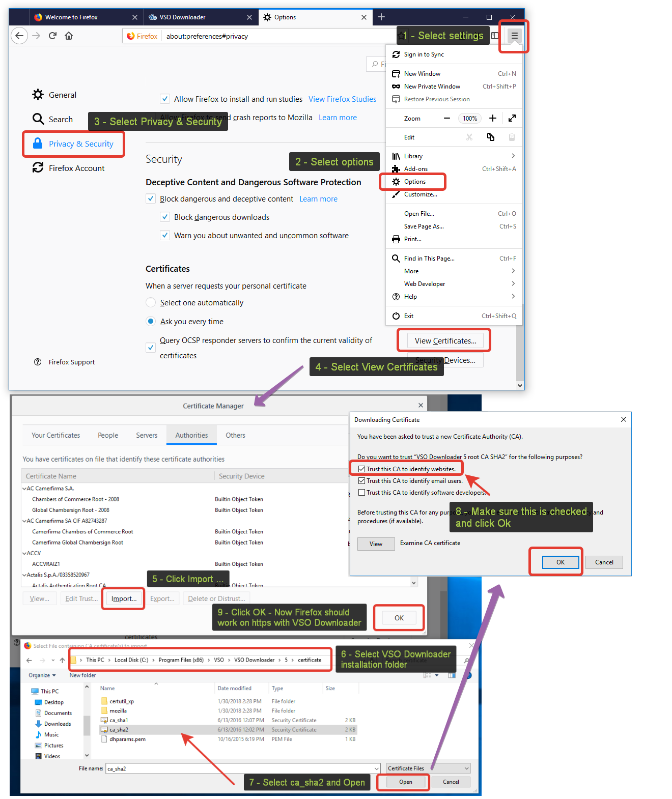
Task: Collapse the AC Camerfirma S.A. tree group
Action: [24, 489]
